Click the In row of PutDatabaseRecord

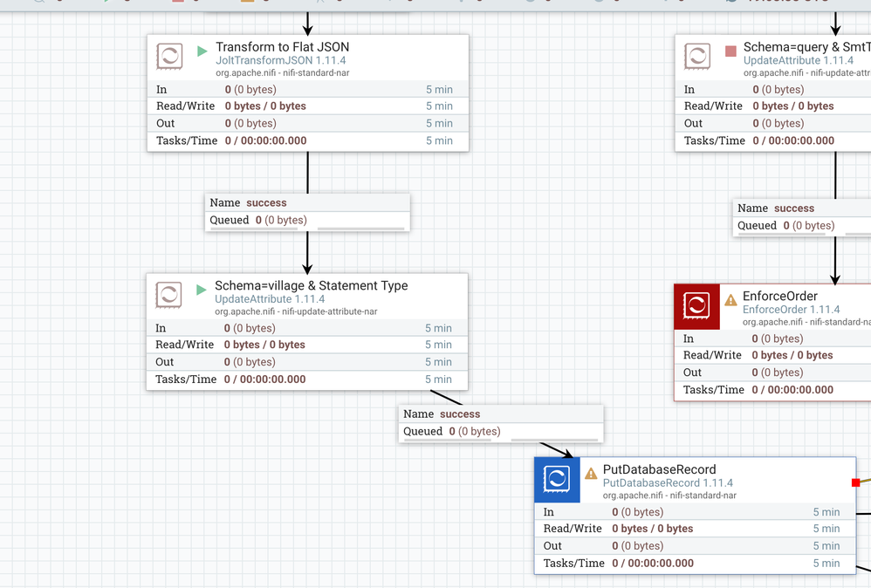[696, 512]
